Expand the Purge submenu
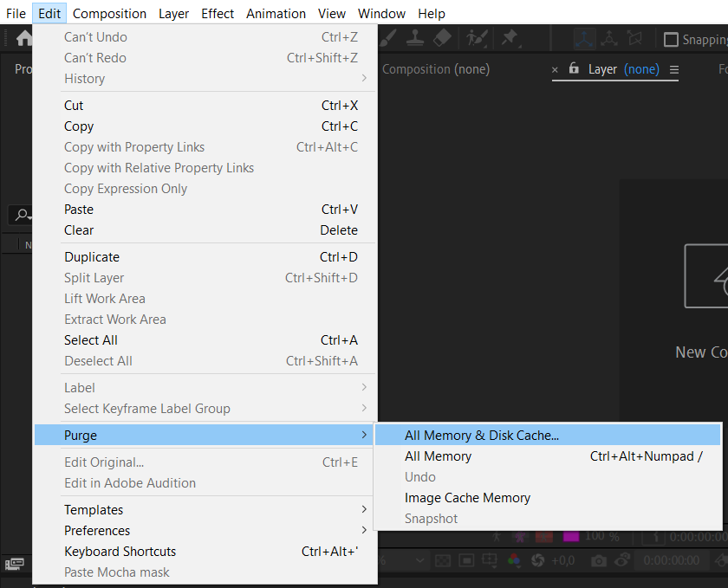 tap(204, 436)
